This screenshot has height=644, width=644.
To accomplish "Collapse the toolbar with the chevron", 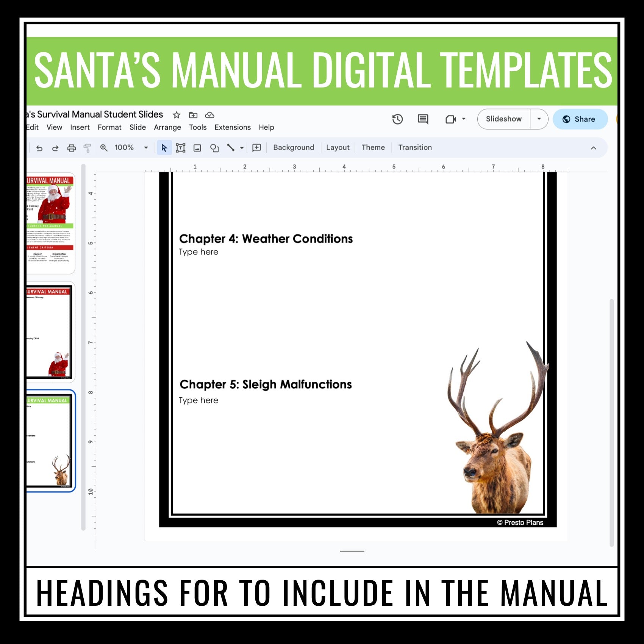I will pyautogui.click(x=594, y=148).
